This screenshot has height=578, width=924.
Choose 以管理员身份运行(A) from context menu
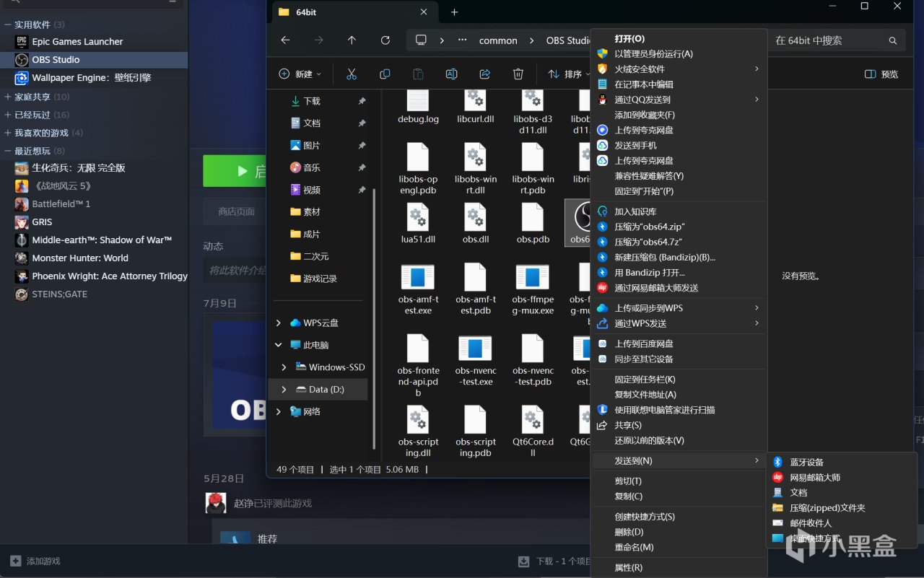click(679, 54)
